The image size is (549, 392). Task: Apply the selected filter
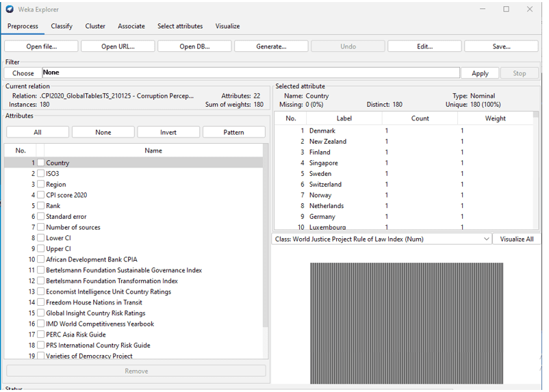point(480,73)
